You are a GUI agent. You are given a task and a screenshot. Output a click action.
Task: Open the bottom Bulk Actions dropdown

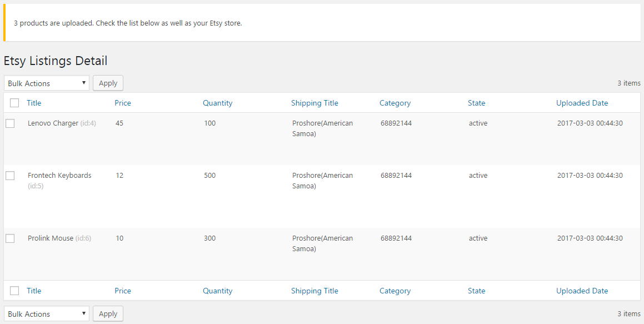(47, 314)
